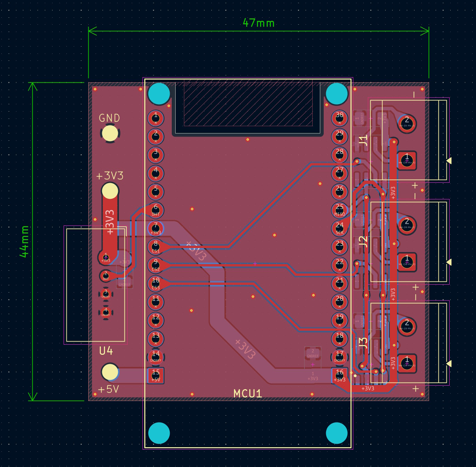
Task: Click connector J1 round pad 2
Action: pyautogui.click(x=407, y=124)
